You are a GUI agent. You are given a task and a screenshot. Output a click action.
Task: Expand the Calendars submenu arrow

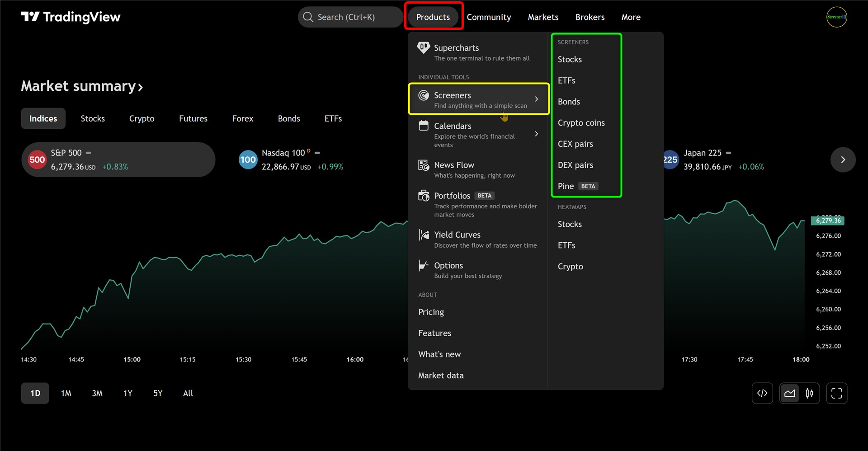pyautogui.click(x=537, y=134)
